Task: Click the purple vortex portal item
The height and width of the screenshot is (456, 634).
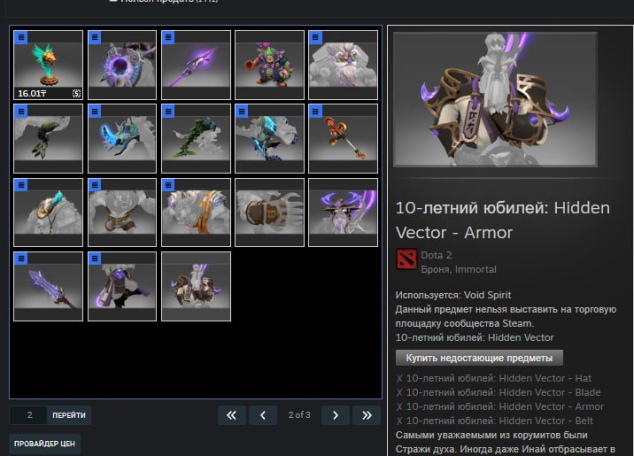Action: click(x=122, y=65)
